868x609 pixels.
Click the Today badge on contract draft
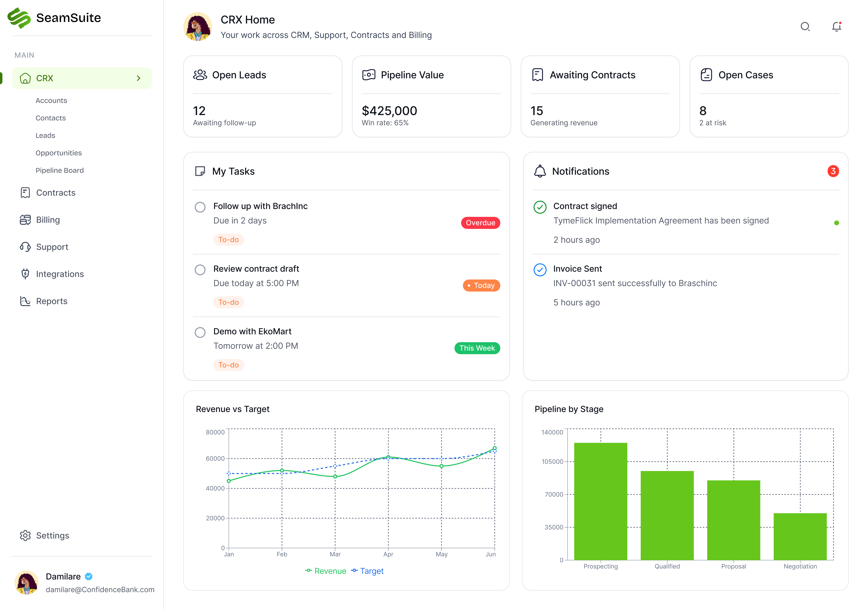[481, 286]
